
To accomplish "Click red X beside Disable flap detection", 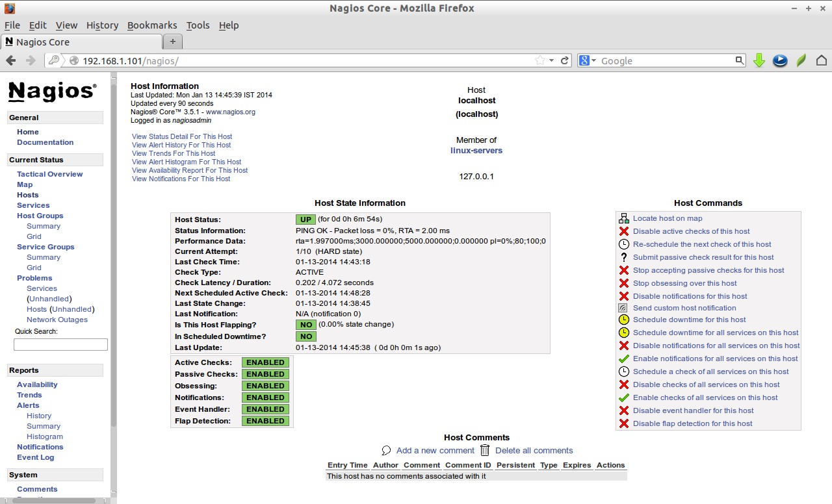I will (x=624, y=423).
